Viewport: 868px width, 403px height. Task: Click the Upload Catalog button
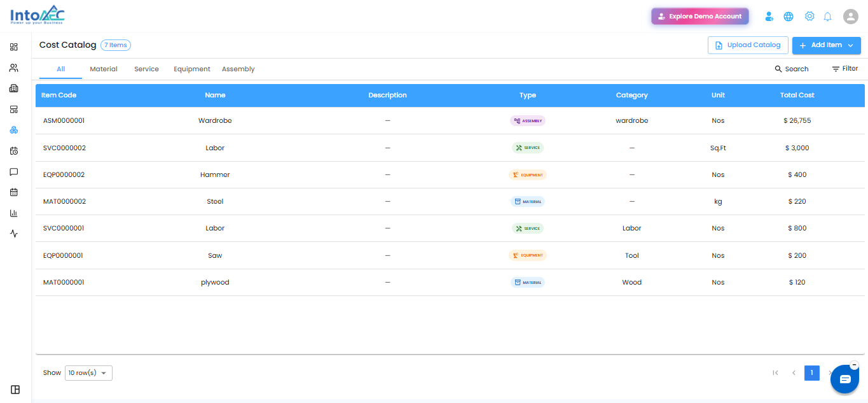click(748, 45)
